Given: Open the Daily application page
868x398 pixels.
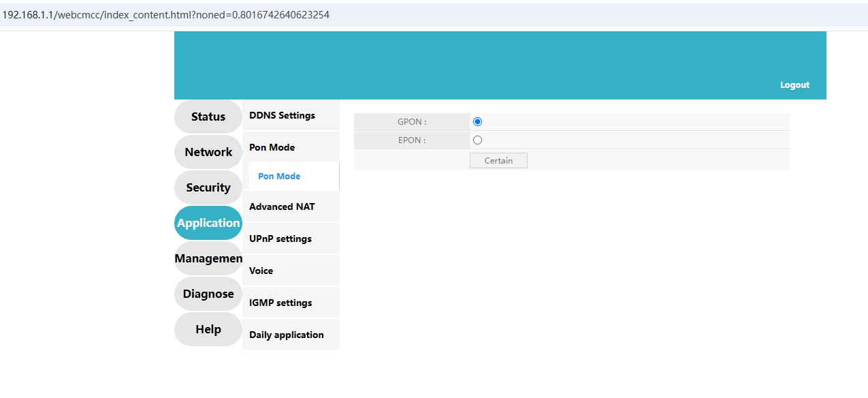Looking at the screenshot, I should (x=286, y=335).
